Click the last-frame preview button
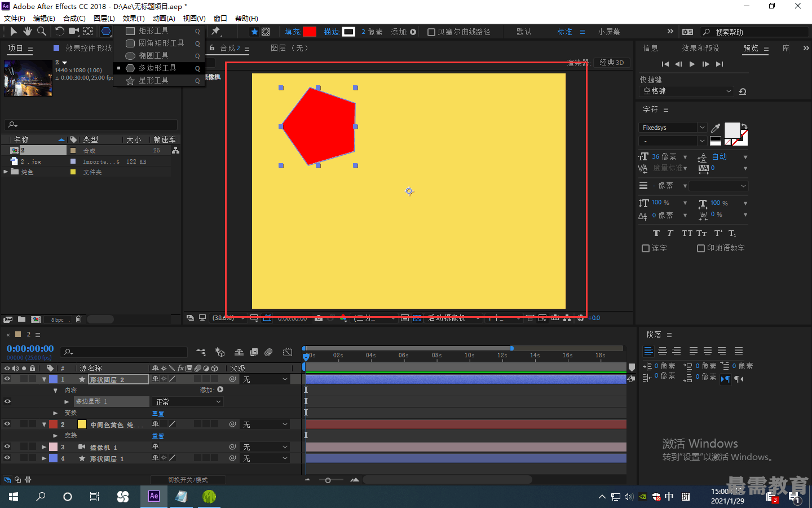Viewport: 812px width, 508px height. click(x=720, y=64)
